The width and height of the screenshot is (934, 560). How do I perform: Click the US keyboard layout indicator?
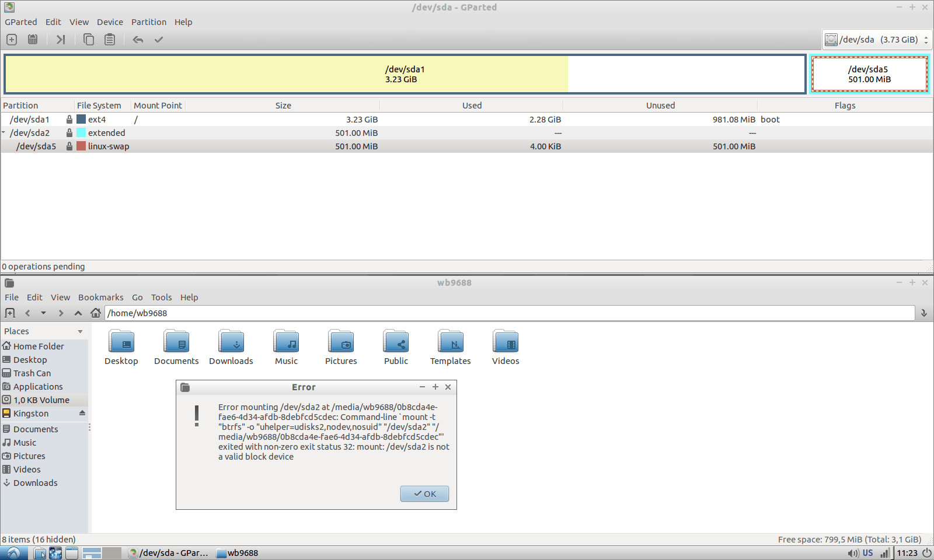pos(868,553)
